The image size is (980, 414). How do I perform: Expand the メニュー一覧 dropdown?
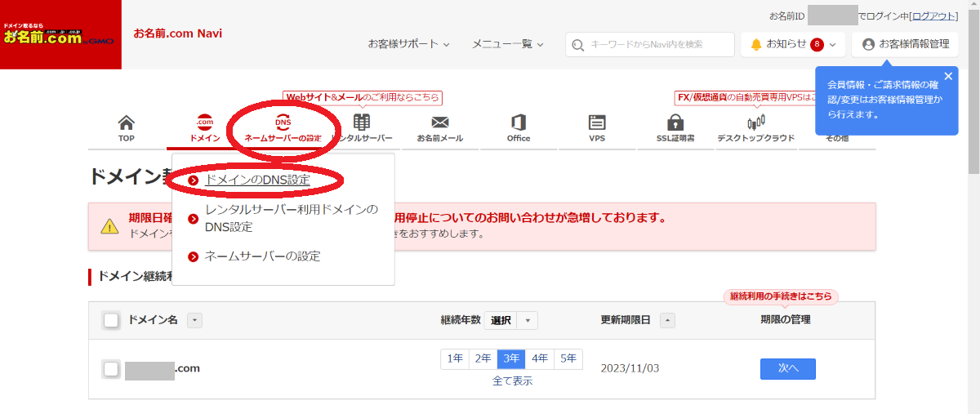click(x=508, y=44)
